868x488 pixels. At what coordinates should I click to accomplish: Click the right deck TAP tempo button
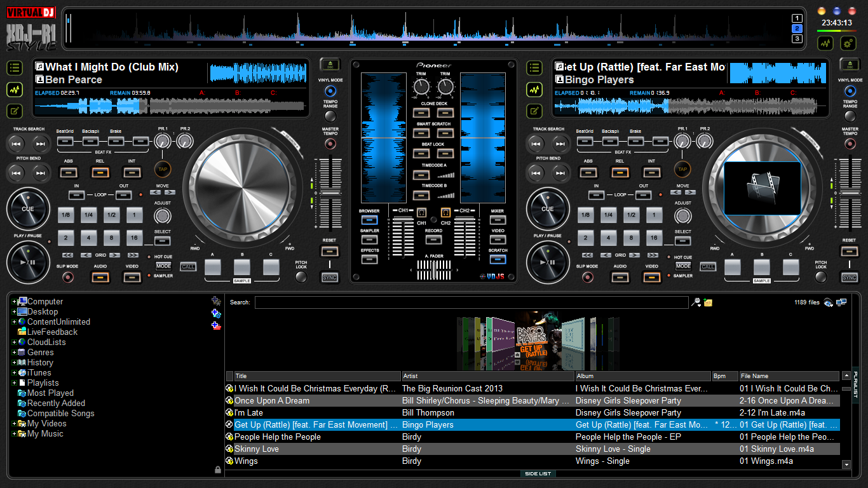682,170
